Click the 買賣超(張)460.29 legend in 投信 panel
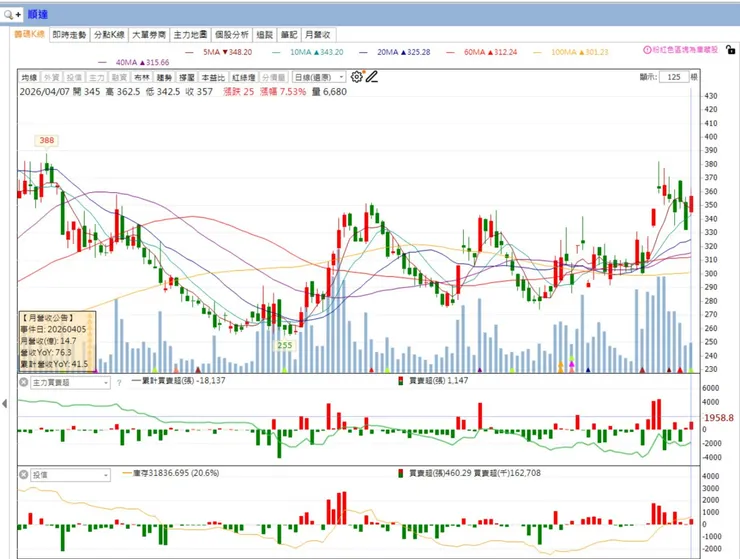Viewport: 740px width, 559px height. pos(435,473)
